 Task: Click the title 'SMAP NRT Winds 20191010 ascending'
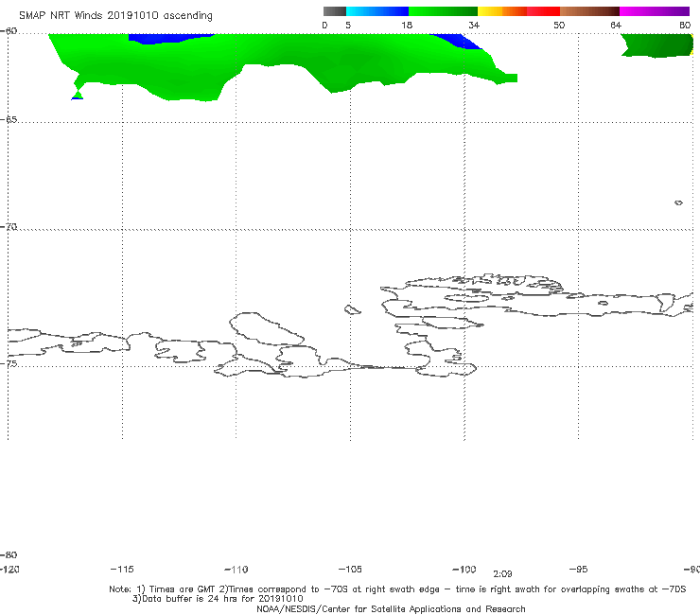(x=115, y=16)
